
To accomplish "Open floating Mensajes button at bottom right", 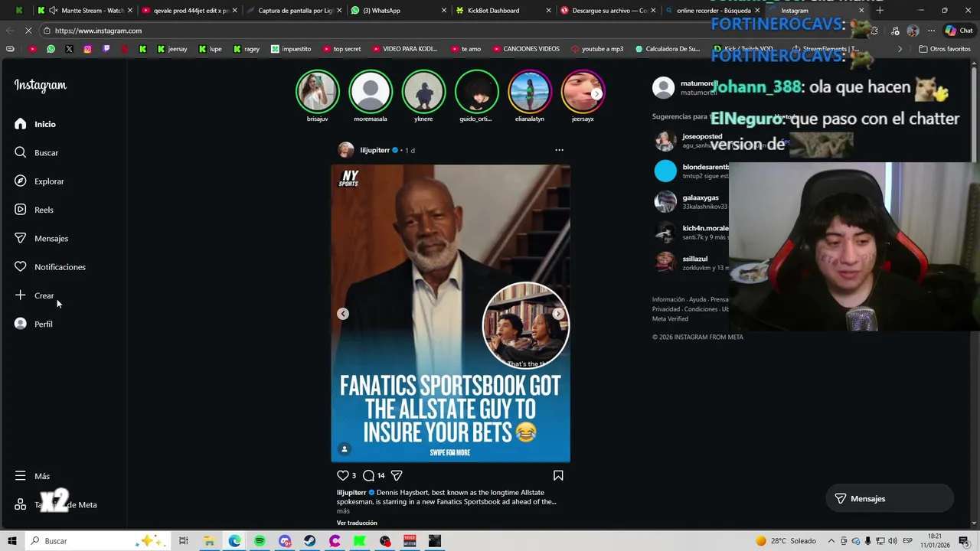I will coord(889,499).
